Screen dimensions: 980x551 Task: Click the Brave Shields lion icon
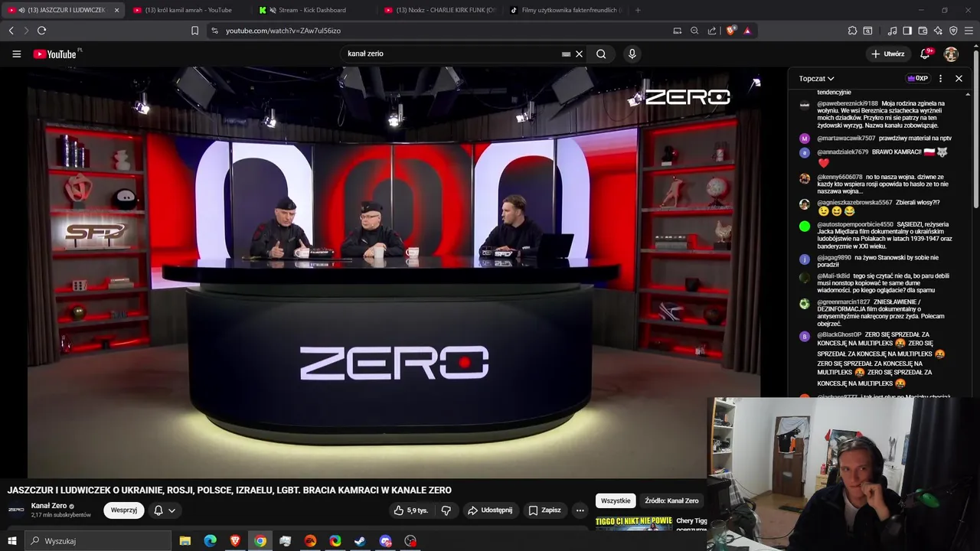coord(731,31)
